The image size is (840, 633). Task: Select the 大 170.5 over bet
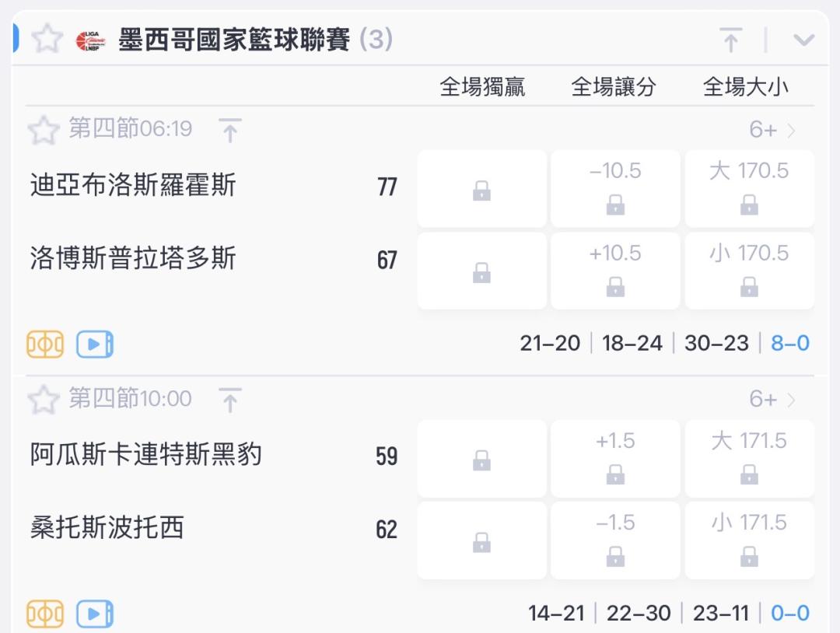click(750, 188)
